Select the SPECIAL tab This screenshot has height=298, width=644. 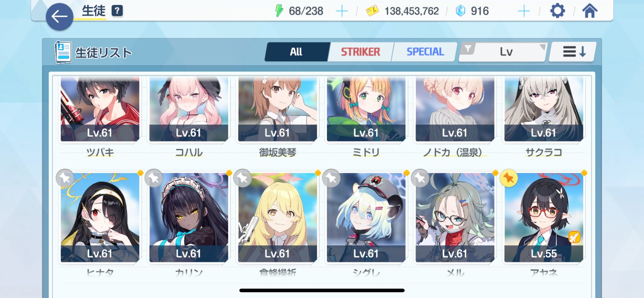pyautogui.click(x=425, y=52)
